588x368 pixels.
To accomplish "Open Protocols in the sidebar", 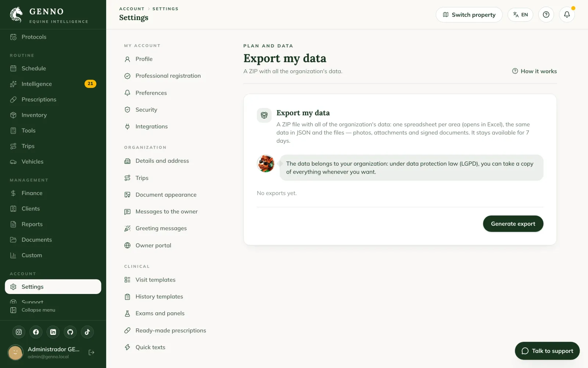I will coord(53,37).
